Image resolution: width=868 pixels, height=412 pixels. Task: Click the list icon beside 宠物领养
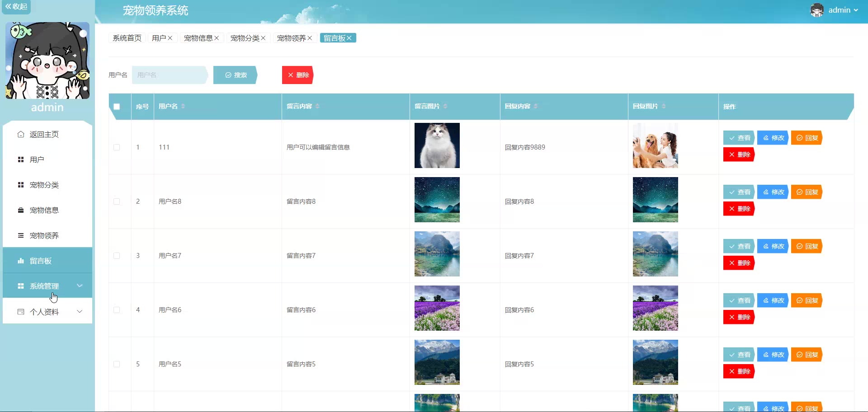[x=21, y=235]
